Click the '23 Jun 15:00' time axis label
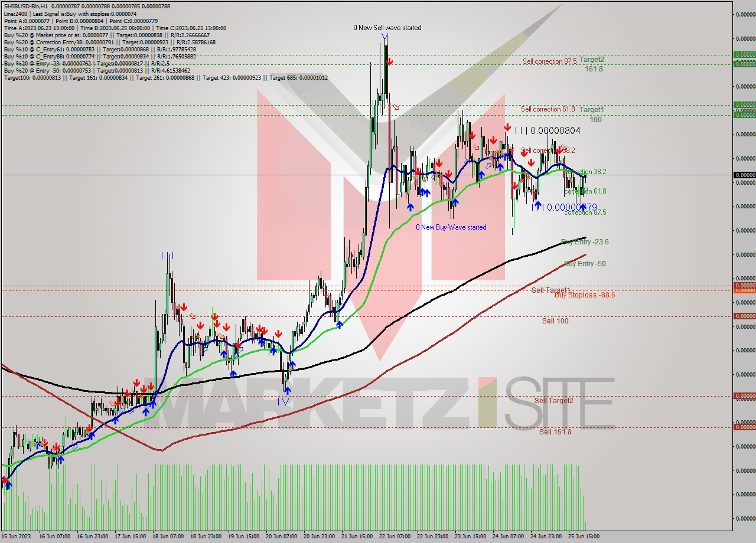Screen dimensions: 756x543 pyautogui.click(x=470, y=537)
